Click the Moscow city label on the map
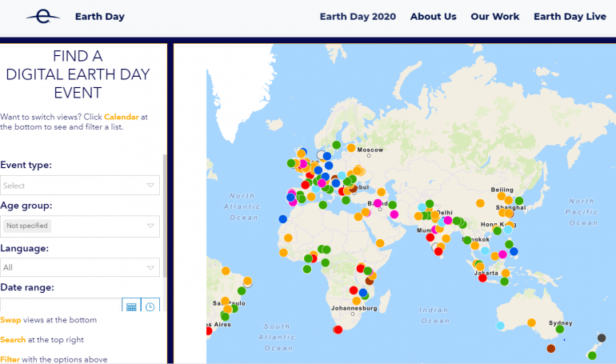This screenshot has width=616, height=364. coord(370,150)
